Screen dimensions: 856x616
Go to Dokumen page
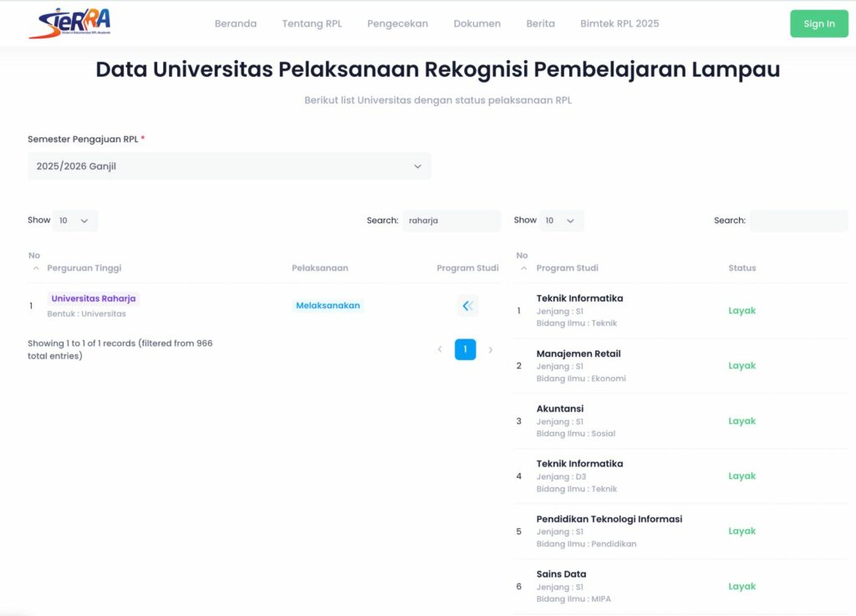477,23
